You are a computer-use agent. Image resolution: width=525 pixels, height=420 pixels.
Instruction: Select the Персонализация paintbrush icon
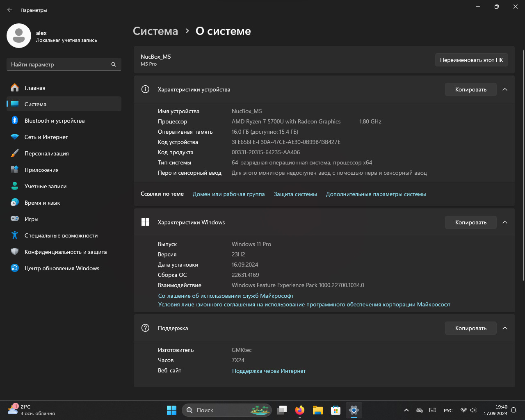point(15,153)
